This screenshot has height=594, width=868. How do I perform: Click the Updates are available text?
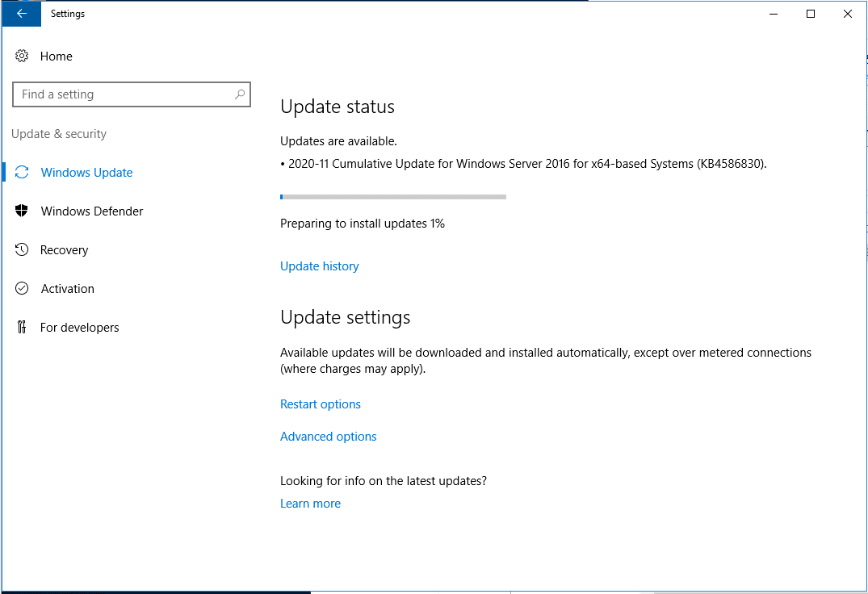point(338,141)
